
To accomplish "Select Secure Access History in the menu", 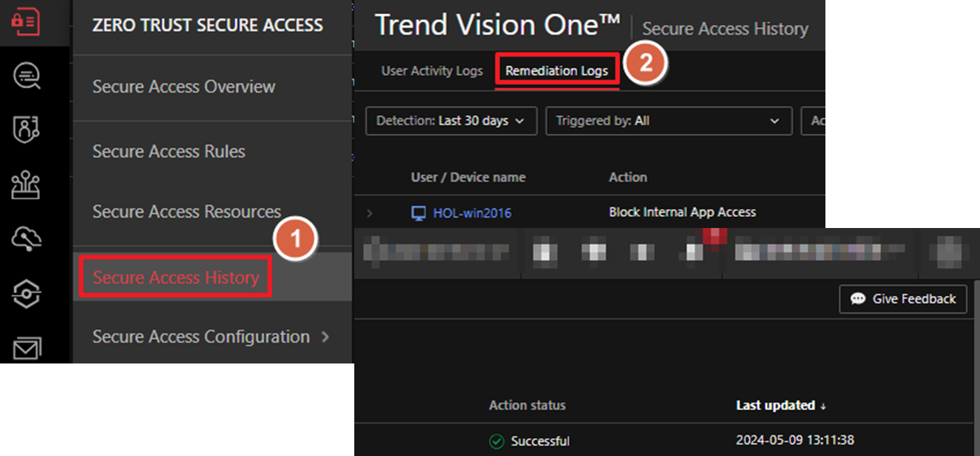I will point(176,278).
